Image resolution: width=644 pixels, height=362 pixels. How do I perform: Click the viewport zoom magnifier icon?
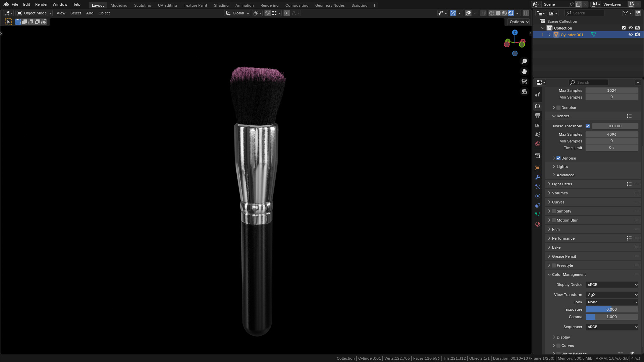(x=524, y=61)
